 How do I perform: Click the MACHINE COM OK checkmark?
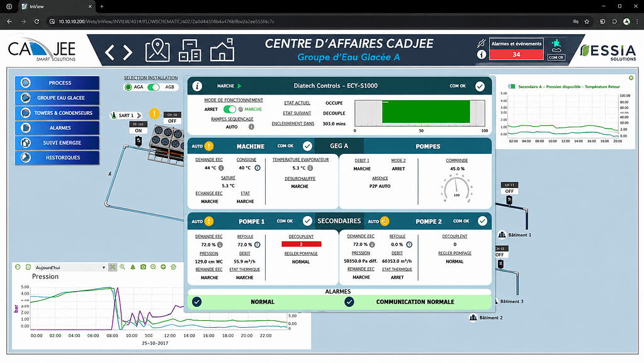(307, 146)
